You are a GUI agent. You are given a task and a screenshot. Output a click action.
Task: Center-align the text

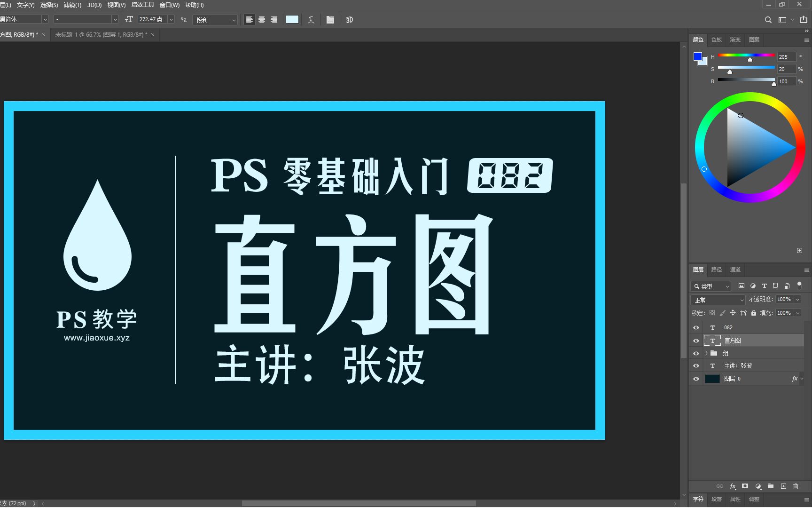[x=262, y=20]
